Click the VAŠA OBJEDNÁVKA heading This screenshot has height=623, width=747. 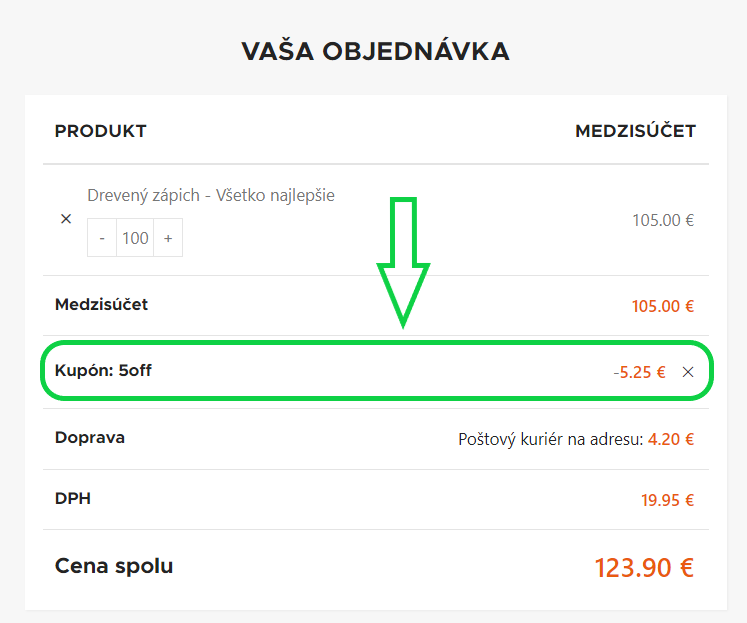375,51
